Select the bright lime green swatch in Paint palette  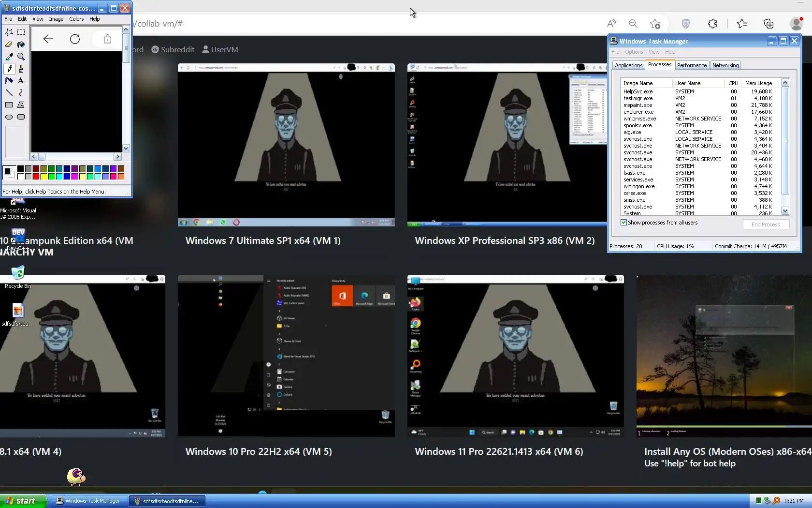[51, 176]
